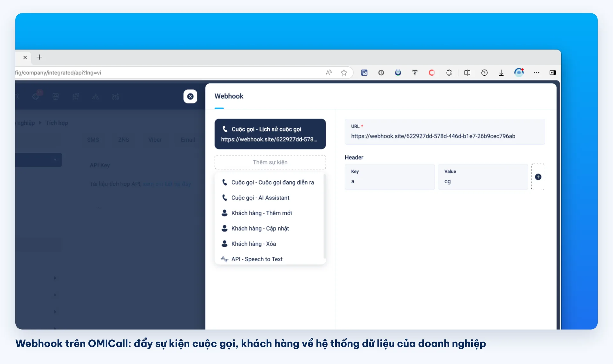Click person icon beside Khách hàng - Thêm mới
The height and width of the screenshot is (364, 613).
(224, 213)
